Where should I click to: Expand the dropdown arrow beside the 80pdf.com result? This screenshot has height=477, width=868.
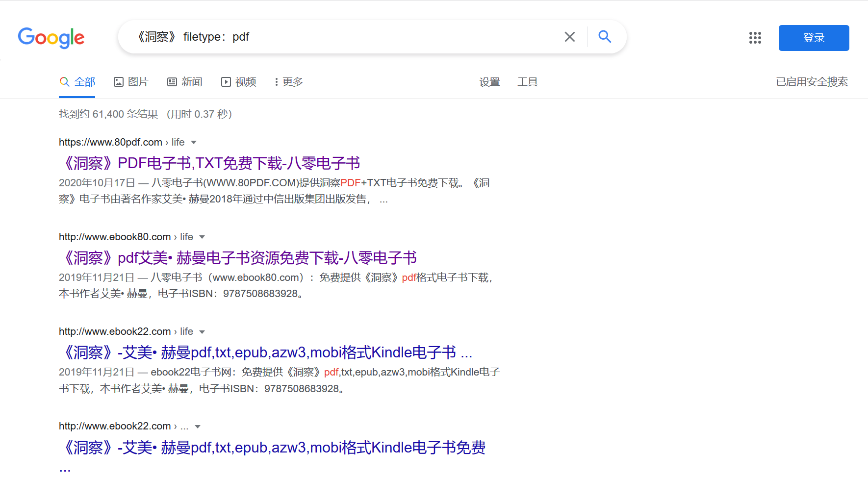point(194,142)
